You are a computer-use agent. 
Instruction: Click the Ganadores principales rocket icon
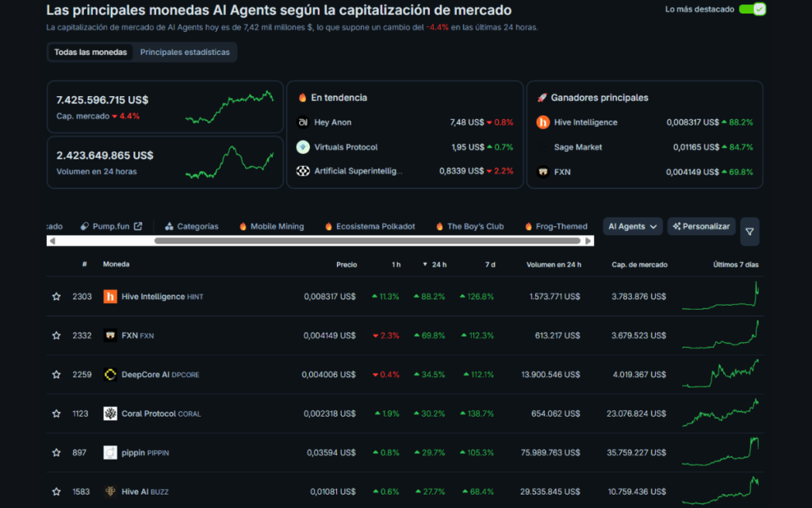pos(542,98)
